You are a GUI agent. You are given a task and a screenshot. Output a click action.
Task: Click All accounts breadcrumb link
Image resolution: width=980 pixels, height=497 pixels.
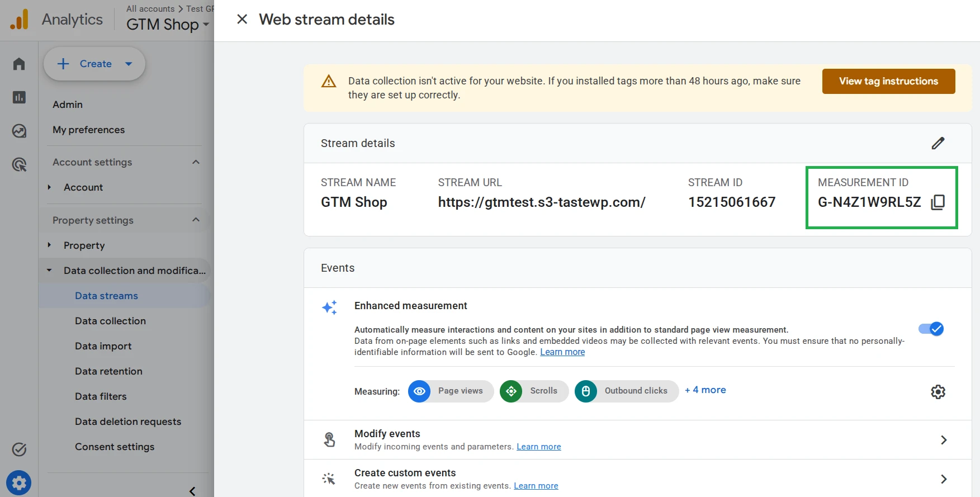[150, 9]
